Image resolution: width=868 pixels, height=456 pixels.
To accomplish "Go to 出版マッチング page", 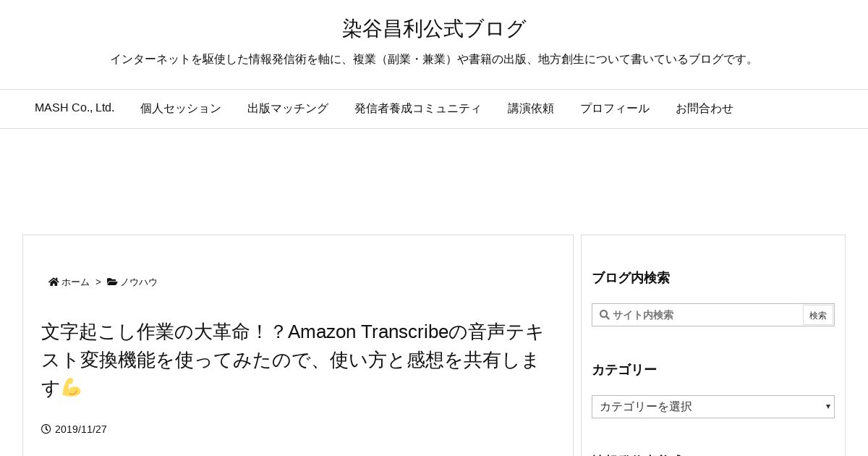I will 288,109.
